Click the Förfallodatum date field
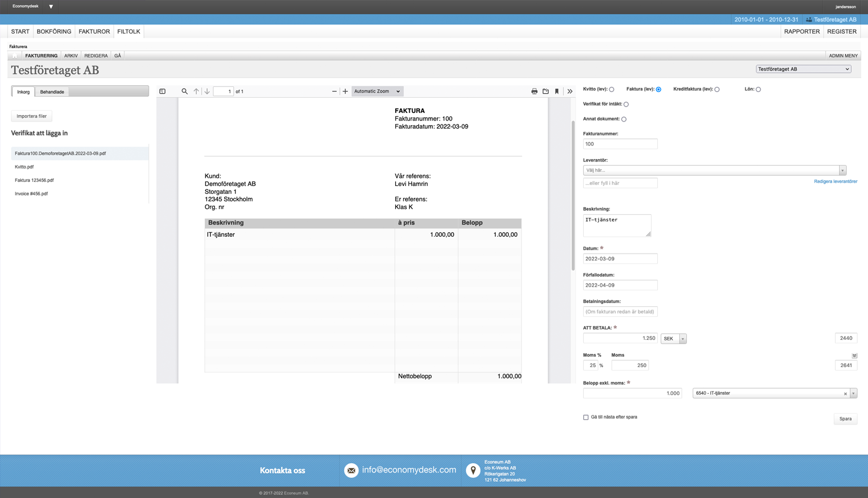868x498 pixels. [x=620, y=285]
